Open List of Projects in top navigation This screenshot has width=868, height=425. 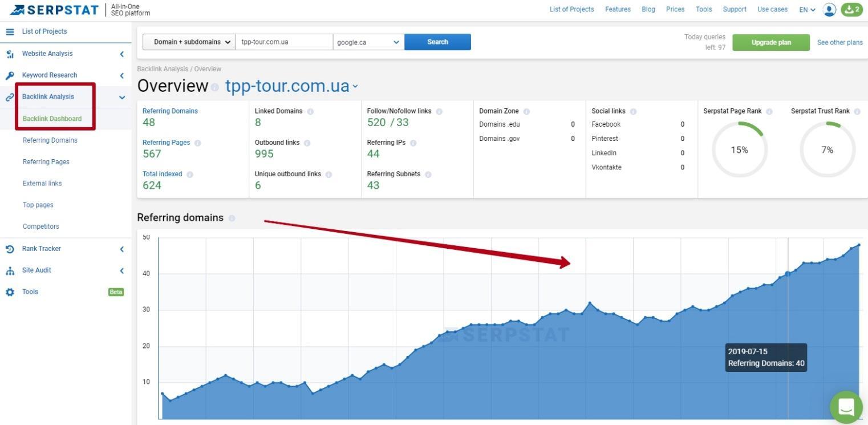coord(571,9)
